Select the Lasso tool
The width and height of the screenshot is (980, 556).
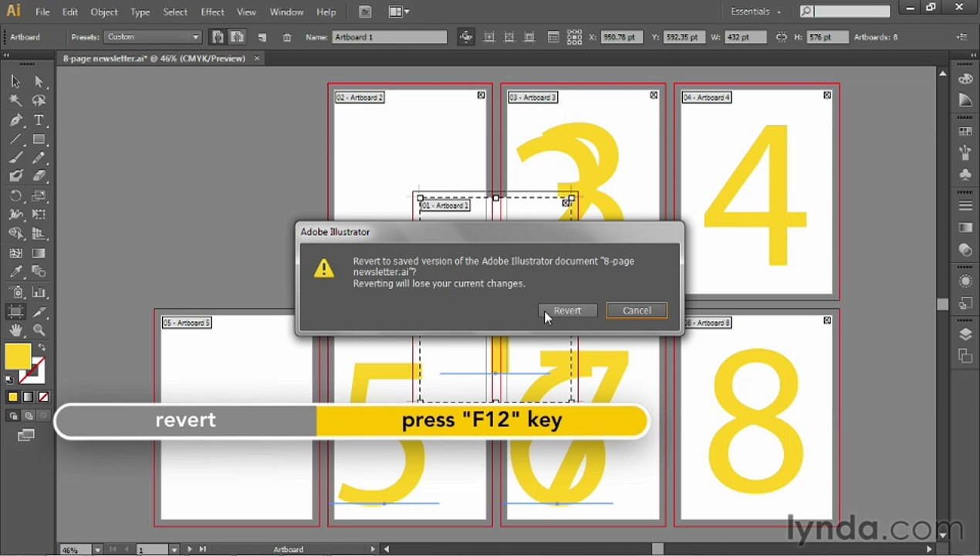click(39, 100)
